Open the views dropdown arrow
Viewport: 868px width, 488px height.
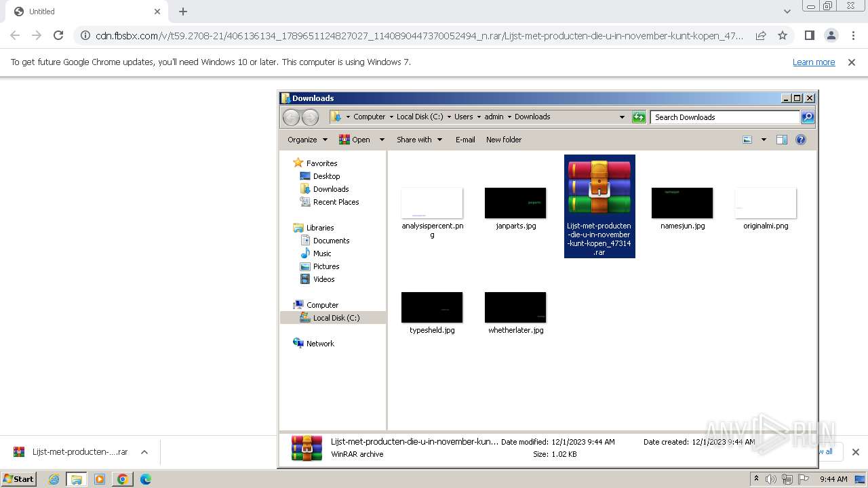coord(764,140)
